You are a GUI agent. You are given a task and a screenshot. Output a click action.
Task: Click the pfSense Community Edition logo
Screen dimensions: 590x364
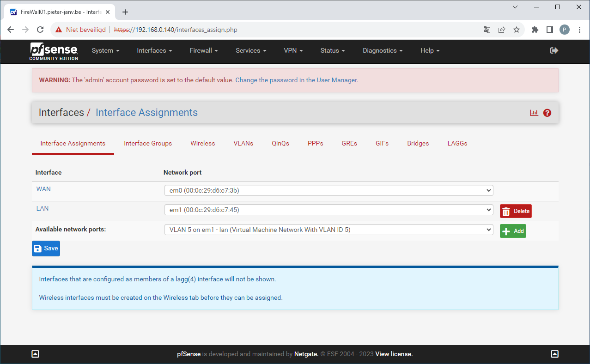[54, 51]
